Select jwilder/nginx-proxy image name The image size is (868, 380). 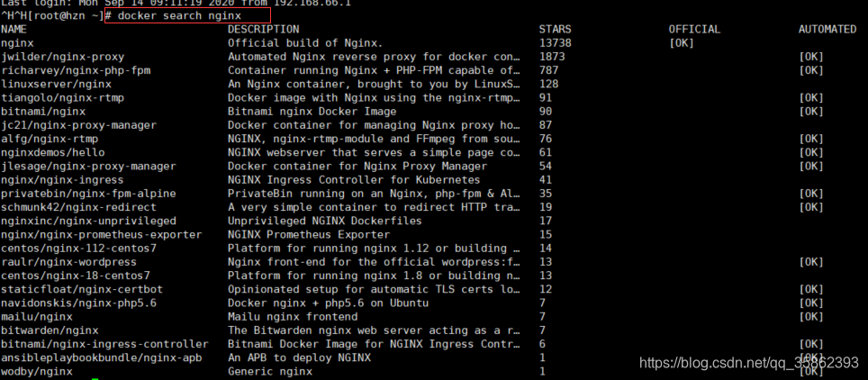pos(62,57)
